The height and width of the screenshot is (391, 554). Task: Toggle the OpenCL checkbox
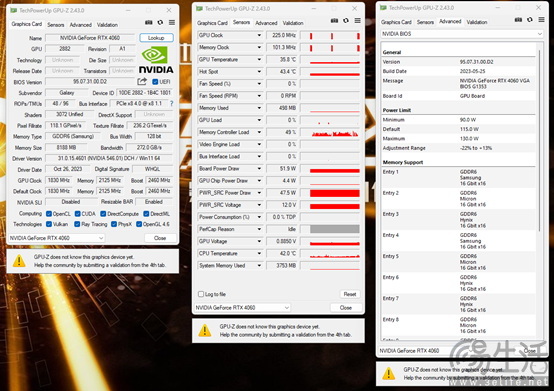(49, 214)
